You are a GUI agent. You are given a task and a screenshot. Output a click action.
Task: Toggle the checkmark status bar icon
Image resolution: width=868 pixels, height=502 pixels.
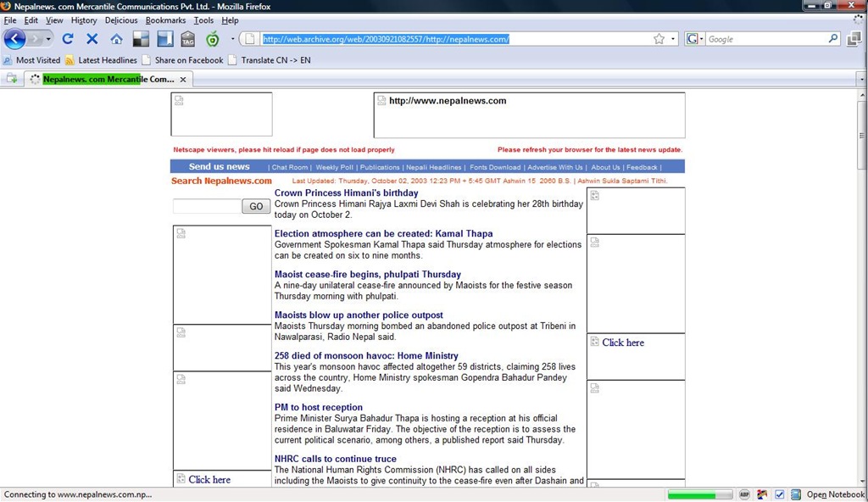point(780,494)
